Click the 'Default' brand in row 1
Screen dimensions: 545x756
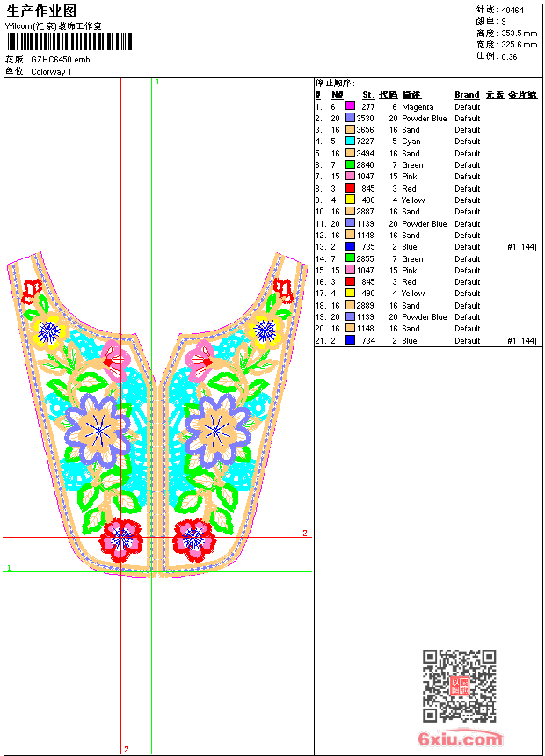coord(468,107)
